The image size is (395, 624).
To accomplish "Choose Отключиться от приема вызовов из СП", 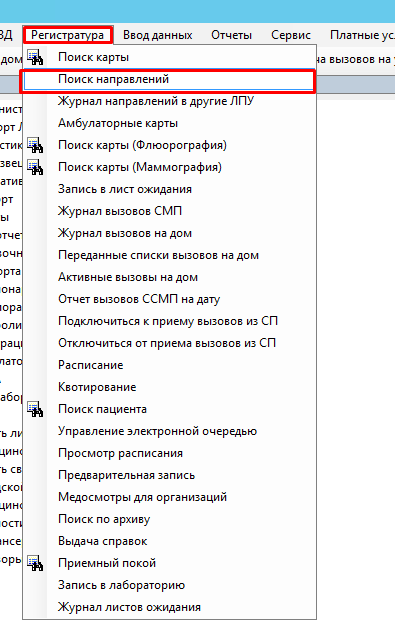I will tap(169, 343).
